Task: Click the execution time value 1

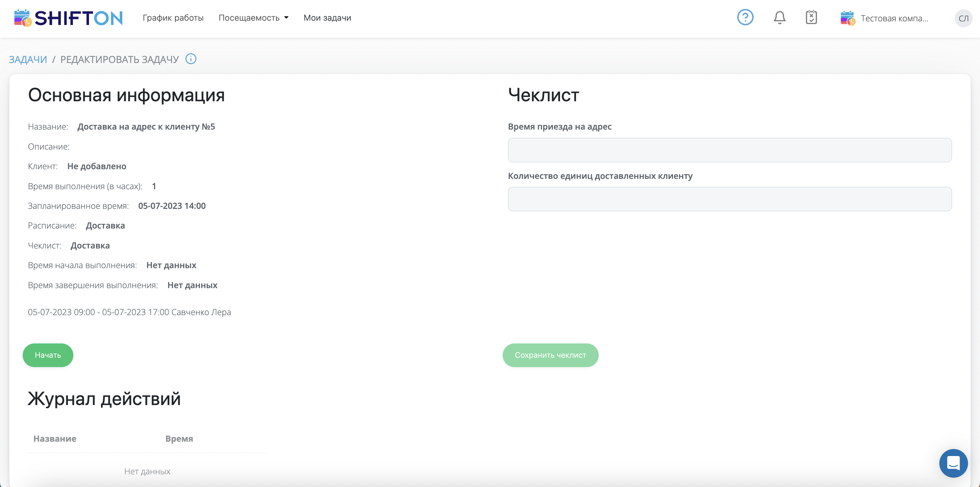Action: (x=154, y=186)
